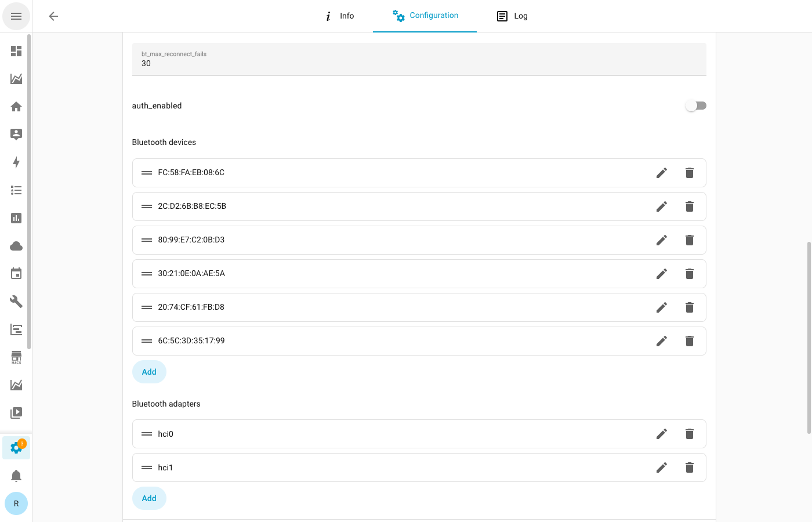Open the Calendar sidebar icon
Screen dimensions: 812x522
pos(16,274)
